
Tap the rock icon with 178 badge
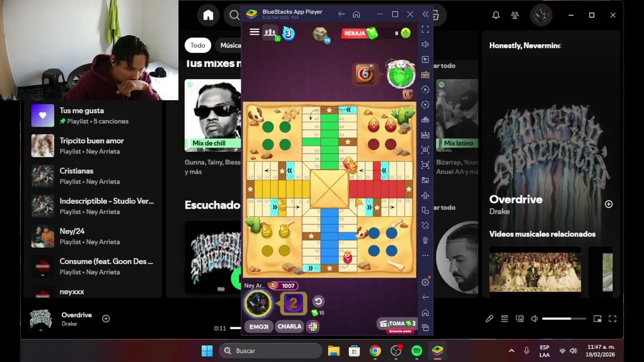tap(320, 35)
